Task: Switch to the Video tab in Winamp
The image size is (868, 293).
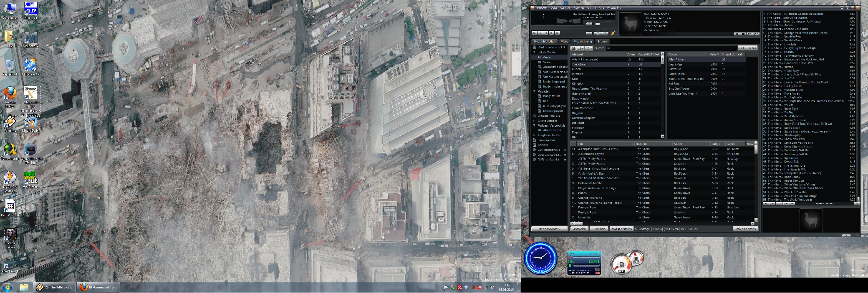Action: [x=565, y=42]
